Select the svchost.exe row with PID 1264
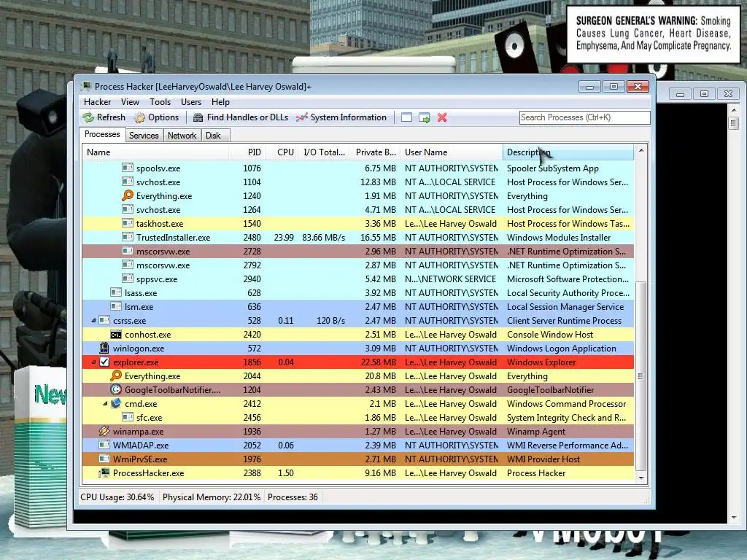Screen dimensions: 747x560 357,209
